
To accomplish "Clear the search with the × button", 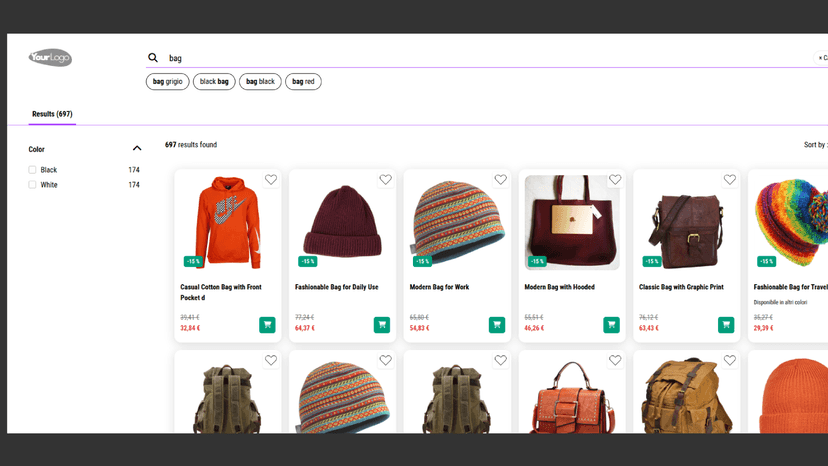I will (x=822, y=58).
